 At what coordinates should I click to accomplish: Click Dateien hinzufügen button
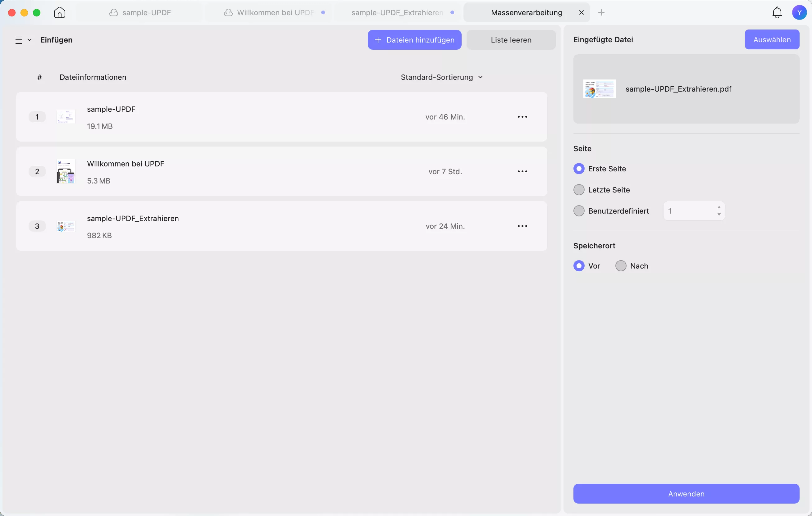pos(414,40)
